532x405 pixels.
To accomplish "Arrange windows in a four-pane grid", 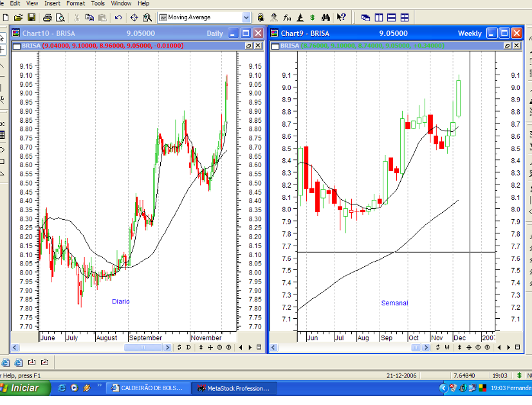I will click(405, 17).
